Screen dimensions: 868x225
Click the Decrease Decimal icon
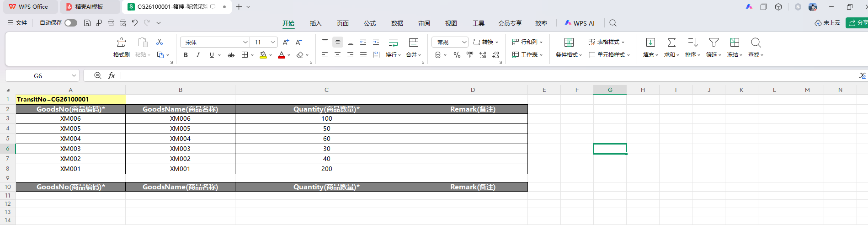pos(496,55)
